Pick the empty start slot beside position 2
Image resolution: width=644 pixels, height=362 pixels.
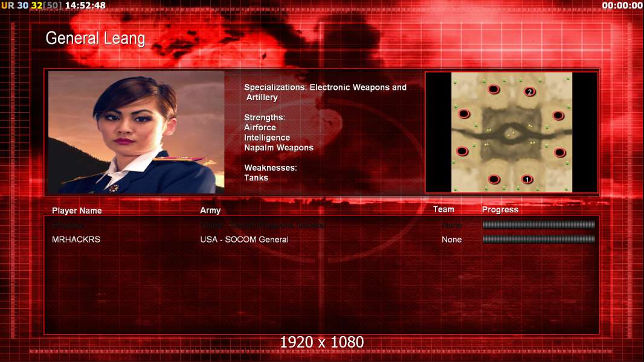[494, 89]
